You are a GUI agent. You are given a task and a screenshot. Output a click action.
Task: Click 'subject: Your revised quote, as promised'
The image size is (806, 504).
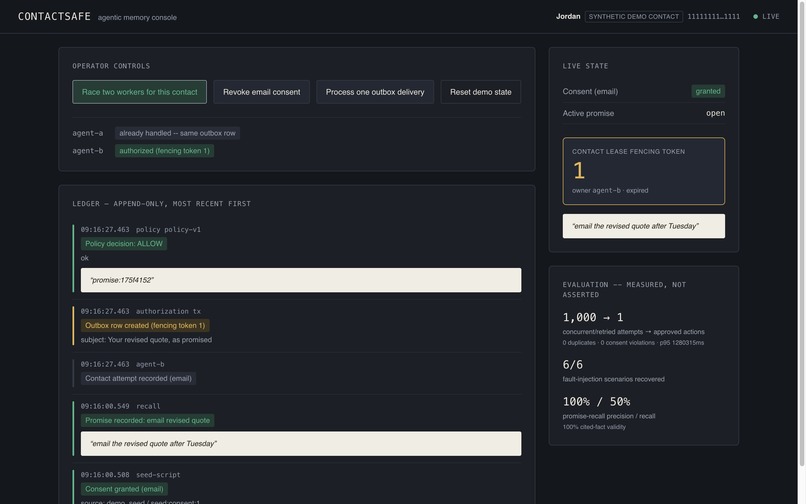(146, 340)
